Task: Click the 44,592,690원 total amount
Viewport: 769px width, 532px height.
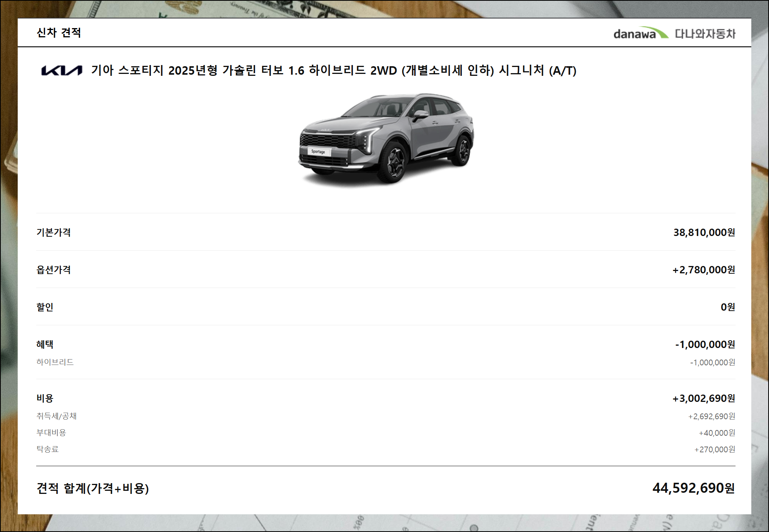Action: coord(693,488)
